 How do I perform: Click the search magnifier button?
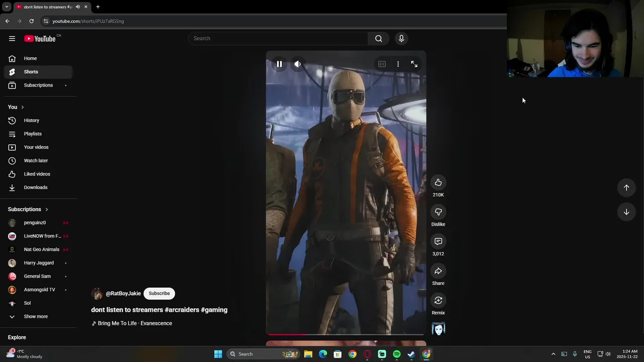[378, 39]
